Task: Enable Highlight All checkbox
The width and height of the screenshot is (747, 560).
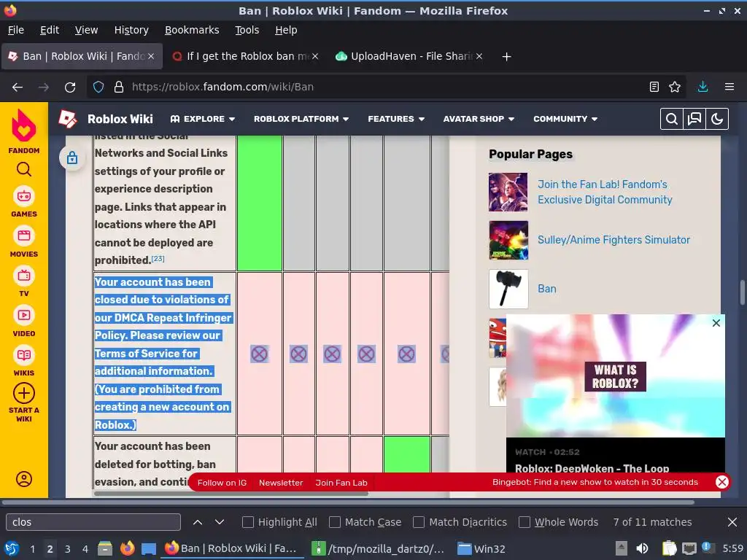Action: [248, 522]
